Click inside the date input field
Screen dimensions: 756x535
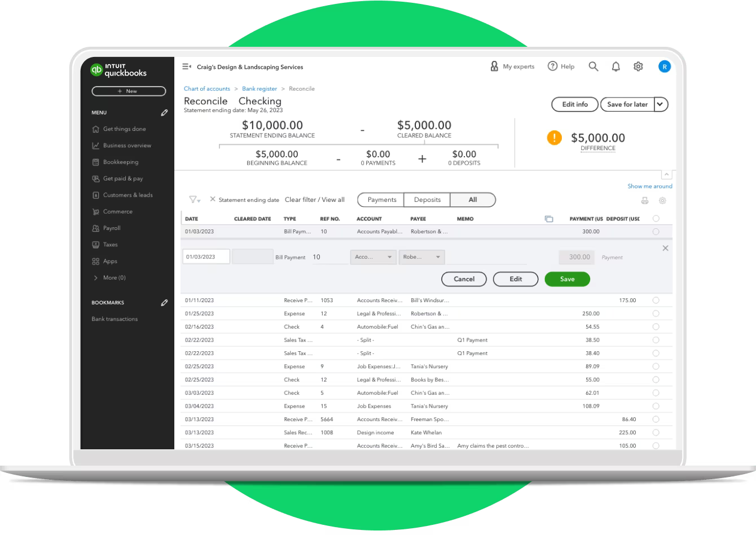coord(205,256)
